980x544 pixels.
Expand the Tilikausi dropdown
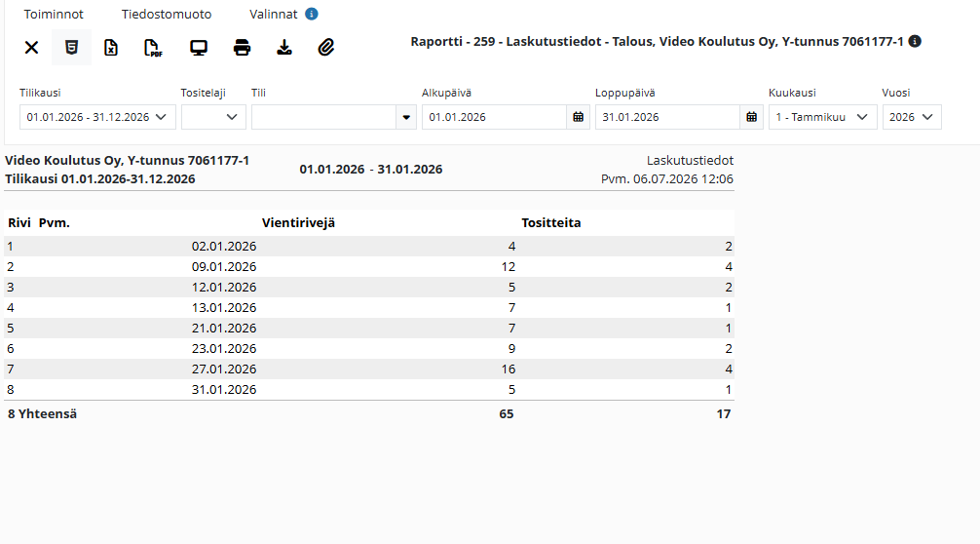pyautogui.click(x=97, y=117)
